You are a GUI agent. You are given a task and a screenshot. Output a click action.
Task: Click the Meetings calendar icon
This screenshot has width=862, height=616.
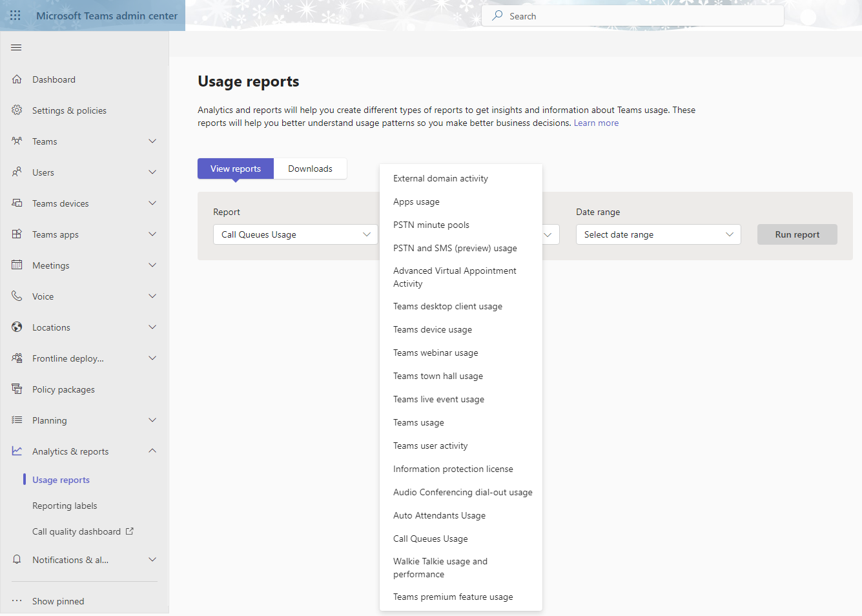17,265
